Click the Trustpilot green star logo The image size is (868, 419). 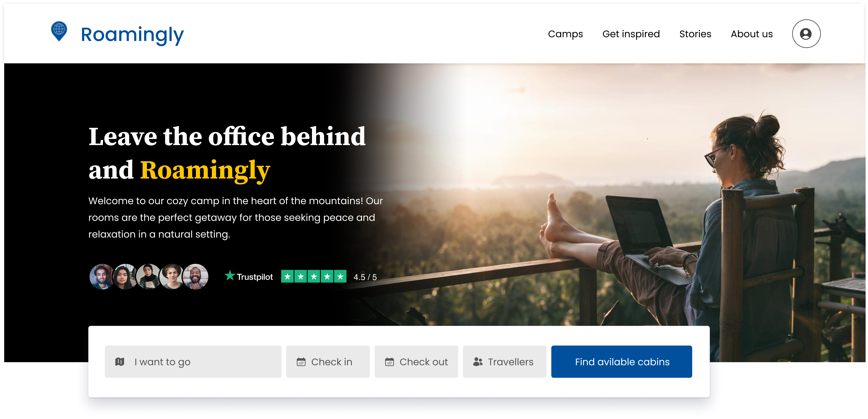(230, 276)
